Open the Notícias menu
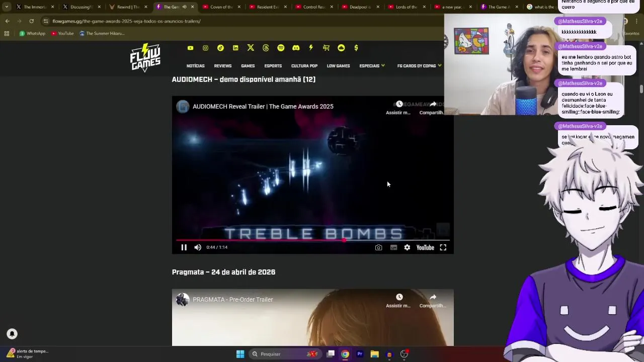 pyautogui.click(x=196, y=66)
